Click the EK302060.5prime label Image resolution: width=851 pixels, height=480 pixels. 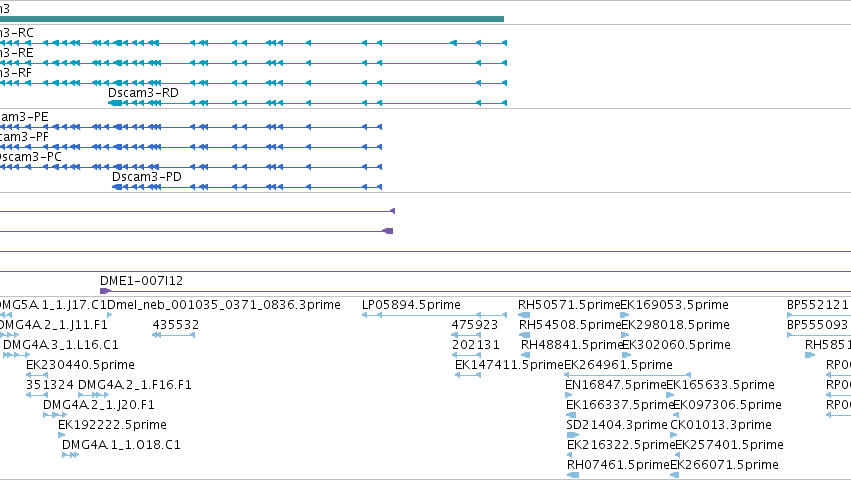point(676,345)
